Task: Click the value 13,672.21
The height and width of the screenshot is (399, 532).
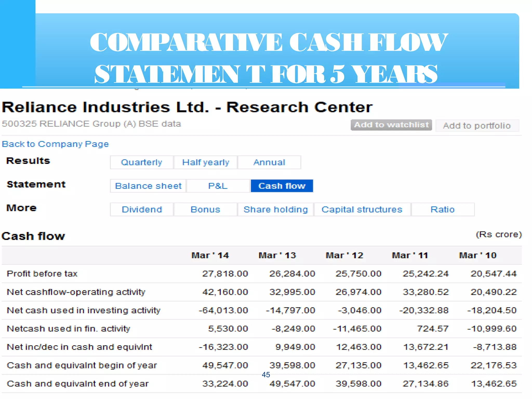Action: click(x=426, y=347)
